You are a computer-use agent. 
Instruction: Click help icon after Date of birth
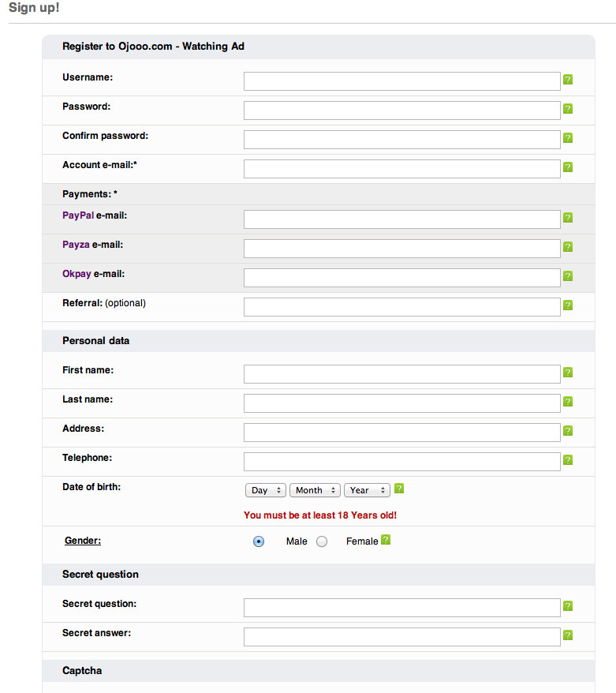[x=399, y=489]
